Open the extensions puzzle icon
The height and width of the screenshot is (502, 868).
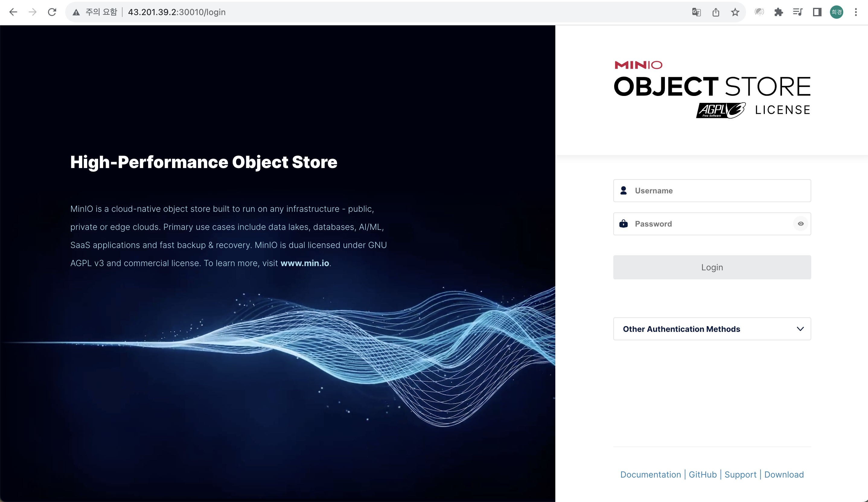pos(778,12)
